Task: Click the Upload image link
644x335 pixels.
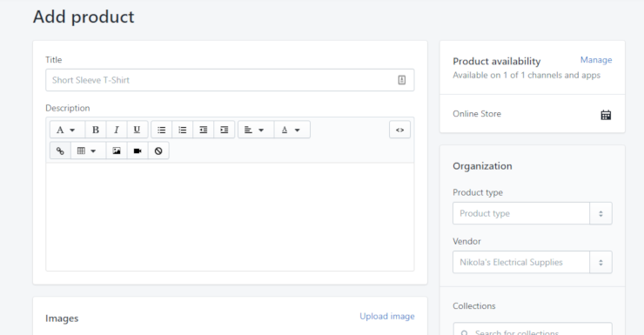Action: (x=387, y=317)
